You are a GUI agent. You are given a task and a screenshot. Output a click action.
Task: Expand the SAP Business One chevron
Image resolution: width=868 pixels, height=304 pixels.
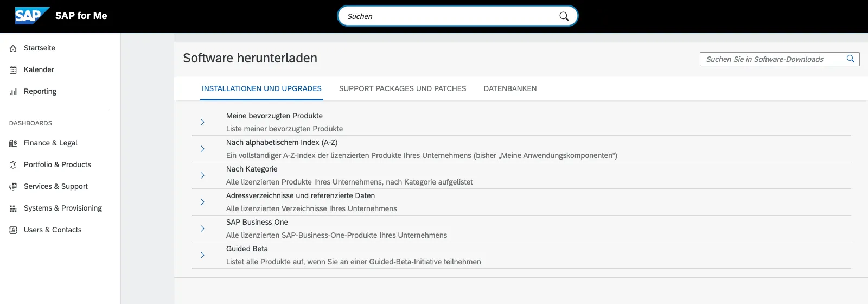coord(202,229)
